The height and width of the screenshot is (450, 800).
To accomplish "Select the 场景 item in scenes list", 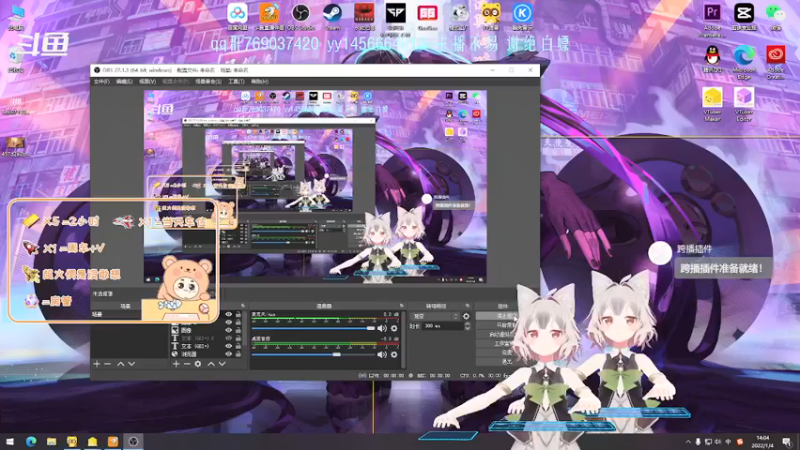I will click(117, 314).
